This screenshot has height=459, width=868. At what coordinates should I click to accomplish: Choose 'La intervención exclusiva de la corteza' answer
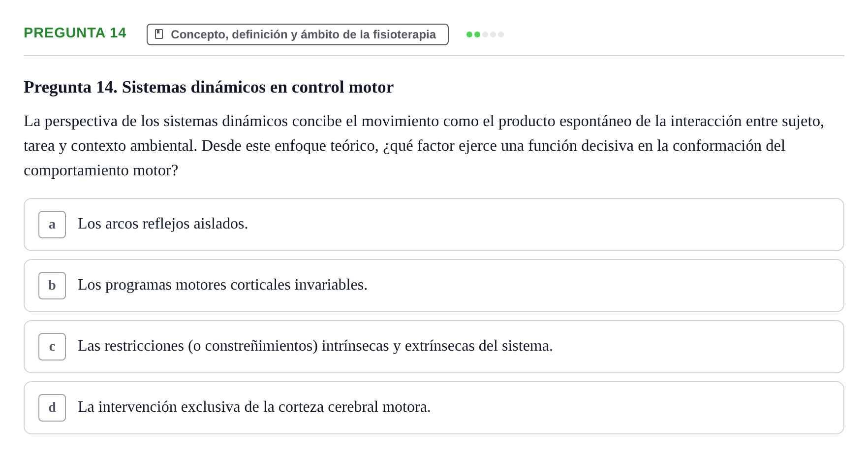coord(254,407)
